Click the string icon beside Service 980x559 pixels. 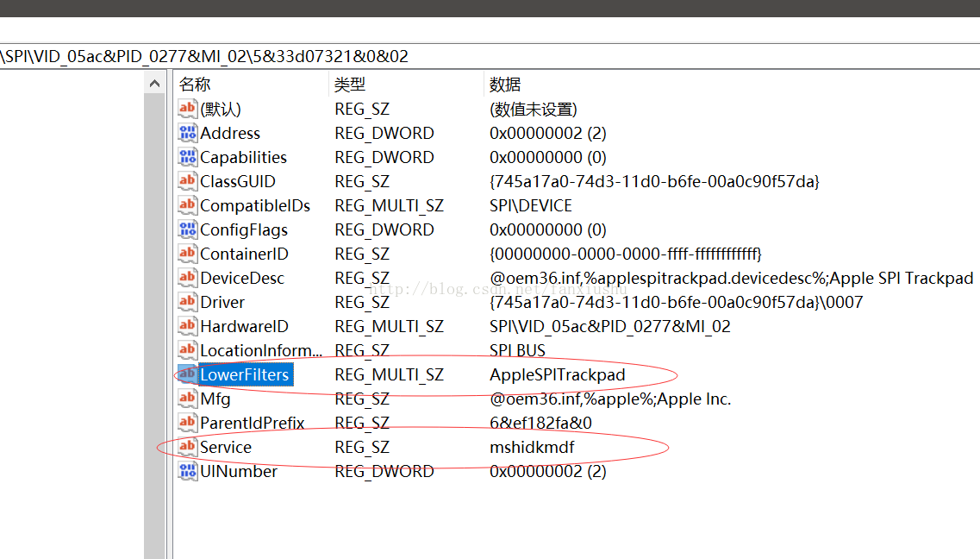click(x=188, y=447)
